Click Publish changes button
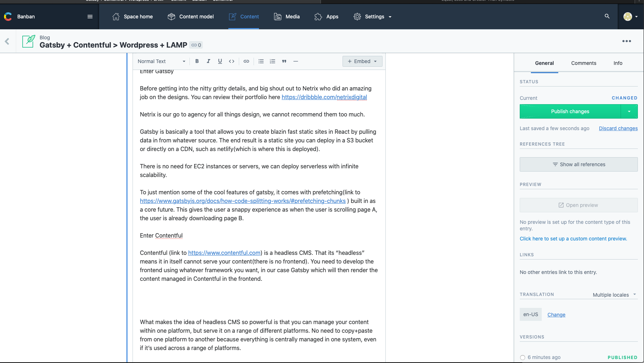 (x=570, y=111)
